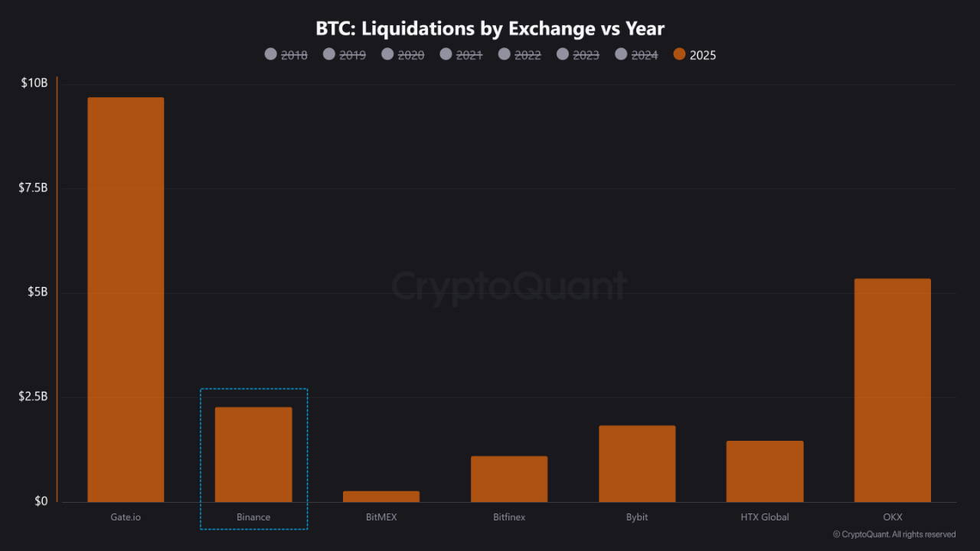Click the HTX Global bar
Image resolution: width=980 pixels, height=551 pixels.
click(x=765, y=471)
